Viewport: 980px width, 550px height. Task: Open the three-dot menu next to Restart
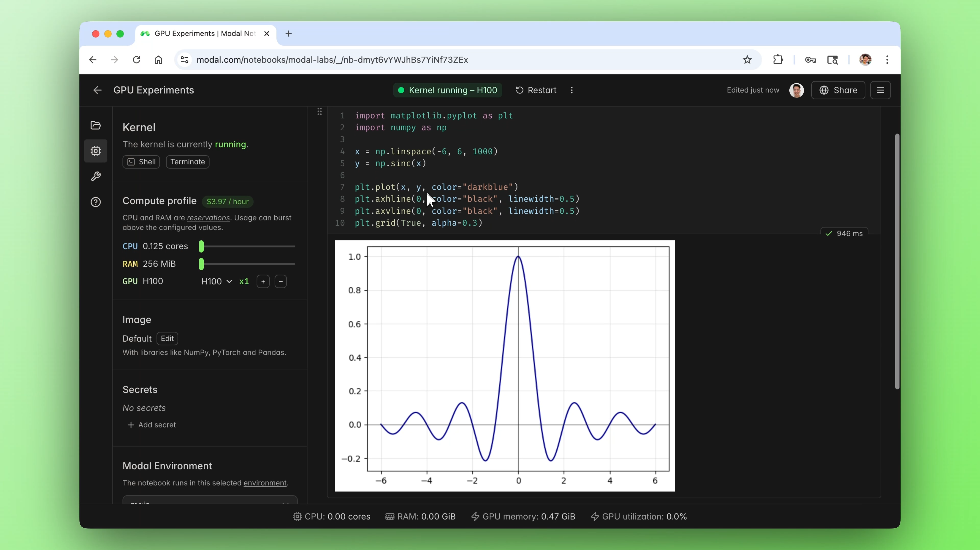(x=571, y=90)
